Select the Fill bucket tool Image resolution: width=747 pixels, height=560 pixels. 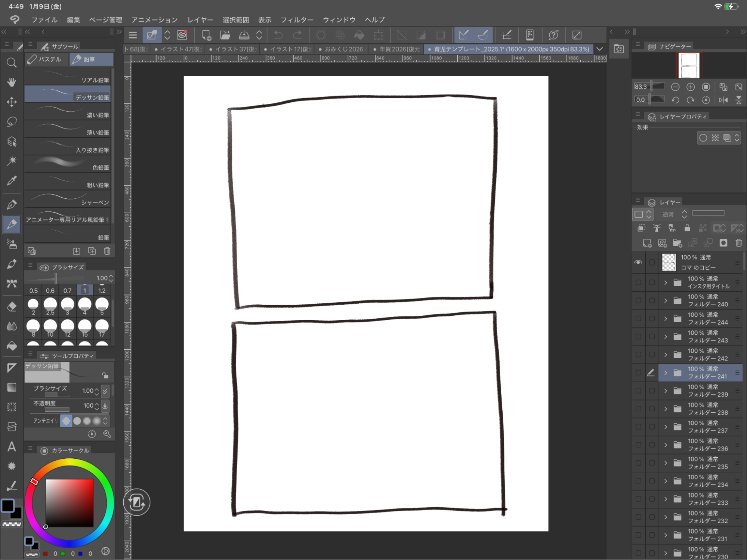pyautogui.click(x=12, y=346)
